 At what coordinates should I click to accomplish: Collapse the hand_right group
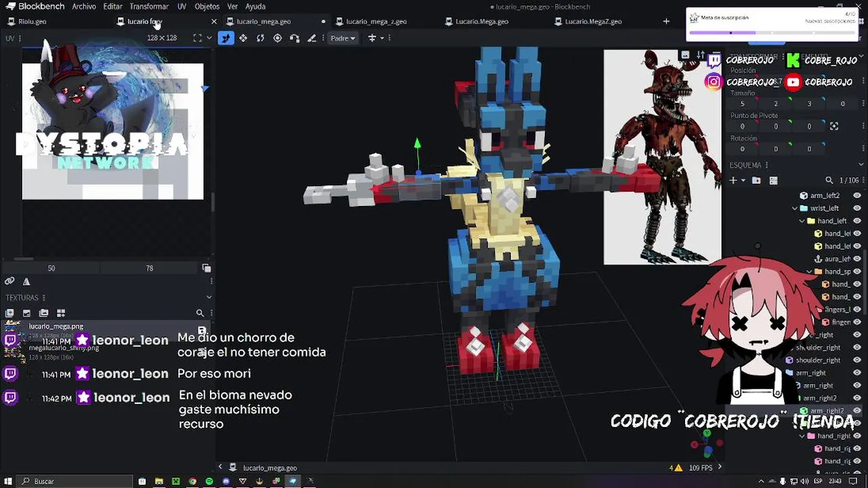[802, 436]
